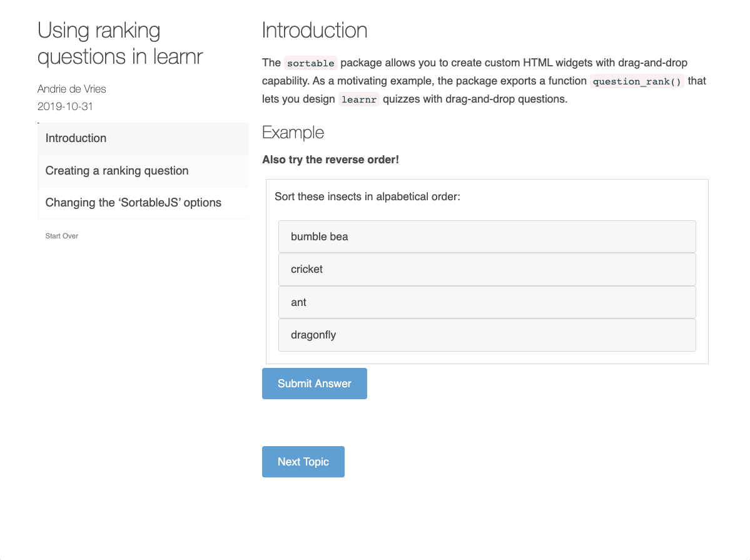The width and height of the screenshot is (750, 560).
Task: Click the learnr inline code text
Action: pos(358,99)
